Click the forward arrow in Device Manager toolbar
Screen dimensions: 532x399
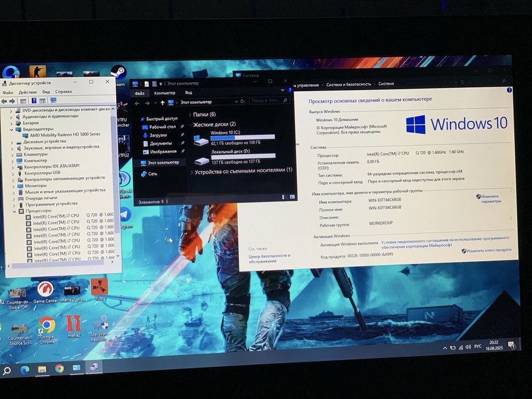point(12,101)
